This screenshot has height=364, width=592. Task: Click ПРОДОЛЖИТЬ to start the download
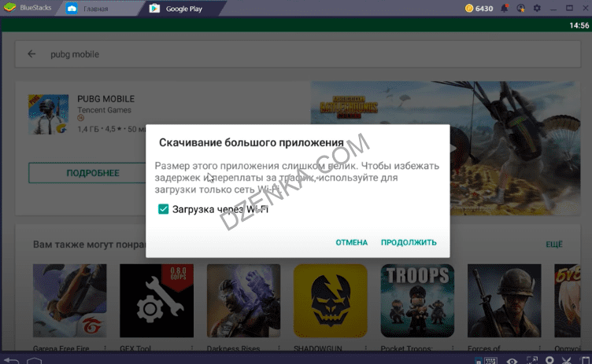409,243
